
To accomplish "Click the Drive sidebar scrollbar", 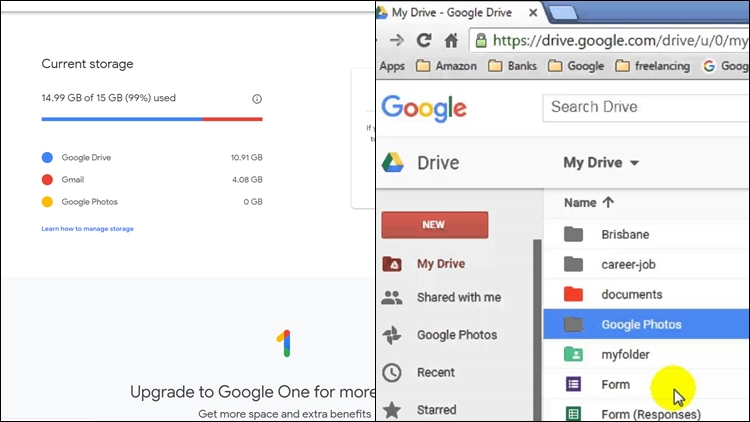I will [x=537, y=330].
